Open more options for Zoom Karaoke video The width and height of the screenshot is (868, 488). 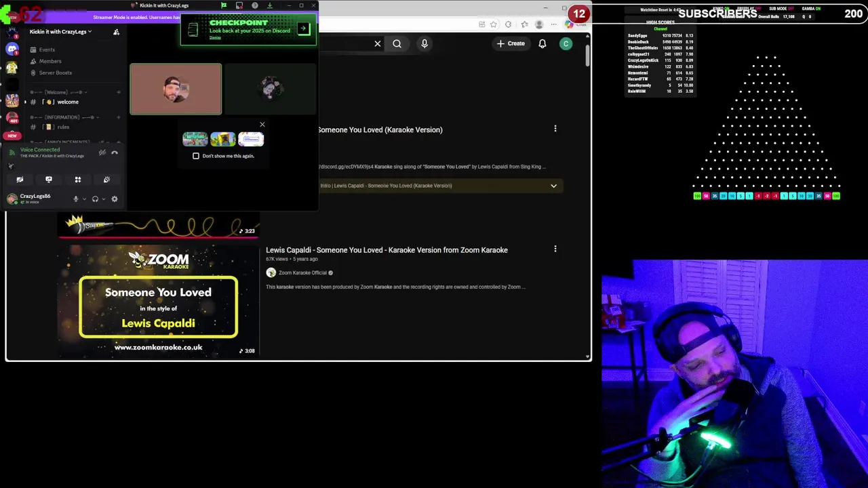[555, 249]
